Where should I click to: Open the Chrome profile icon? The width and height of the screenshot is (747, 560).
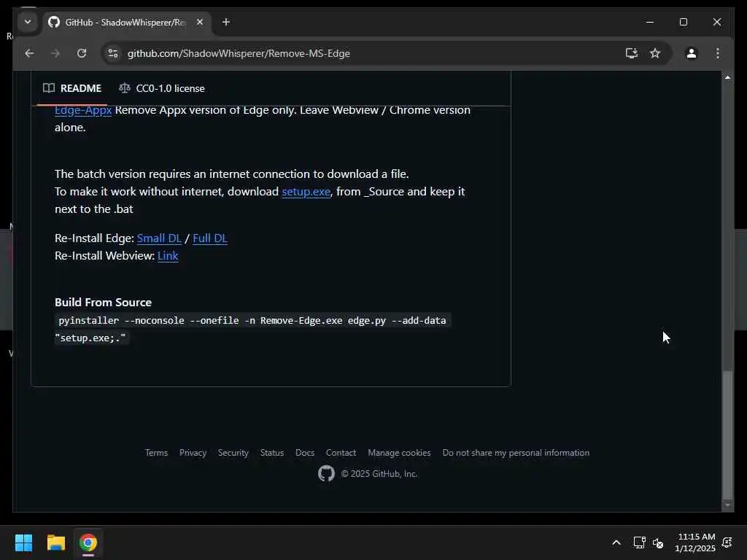coord(692,53)
